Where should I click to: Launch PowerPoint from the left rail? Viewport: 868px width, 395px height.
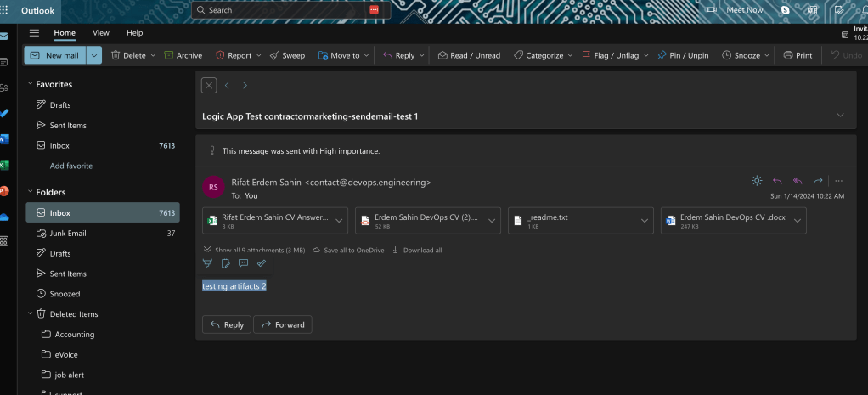tap(4, 190)
